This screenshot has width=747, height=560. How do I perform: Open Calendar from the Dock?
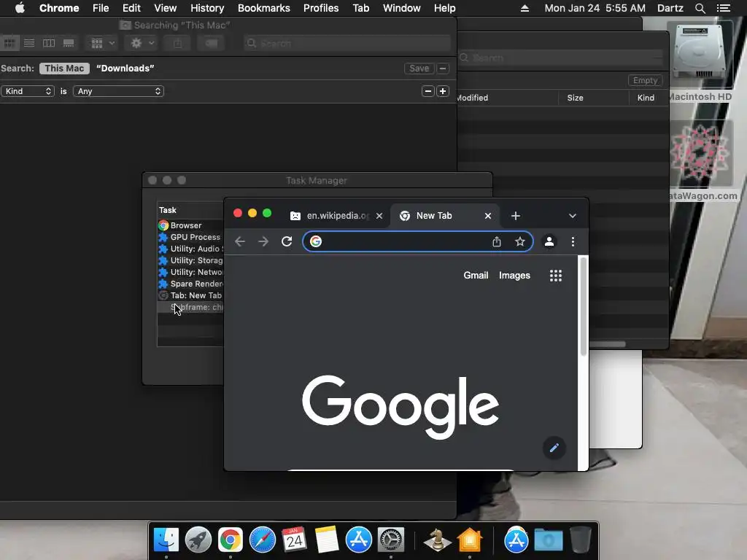pyautogui.click(x=295, y=540)
